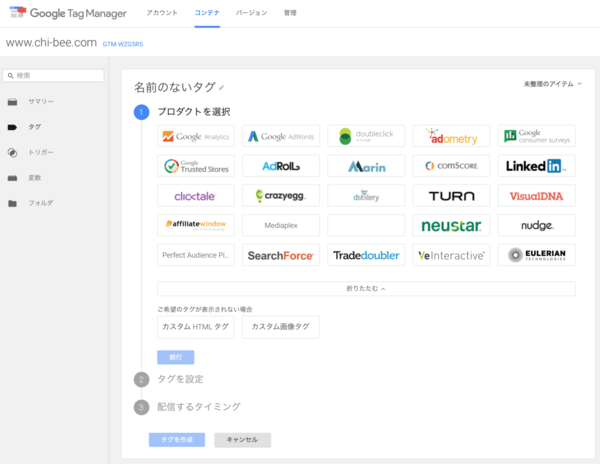The image size is (600, 464).
Task: Choose the Google AdWords tag tile
Action: 281,136
